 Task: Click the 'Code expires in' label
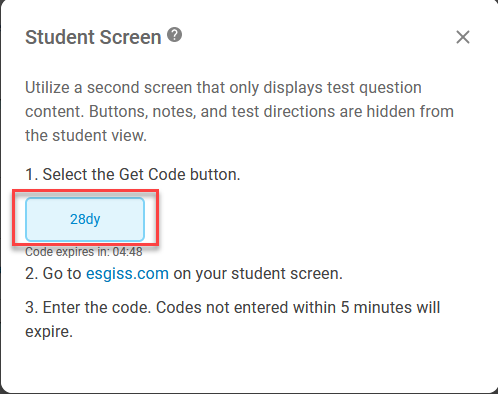tap(68, 252)
